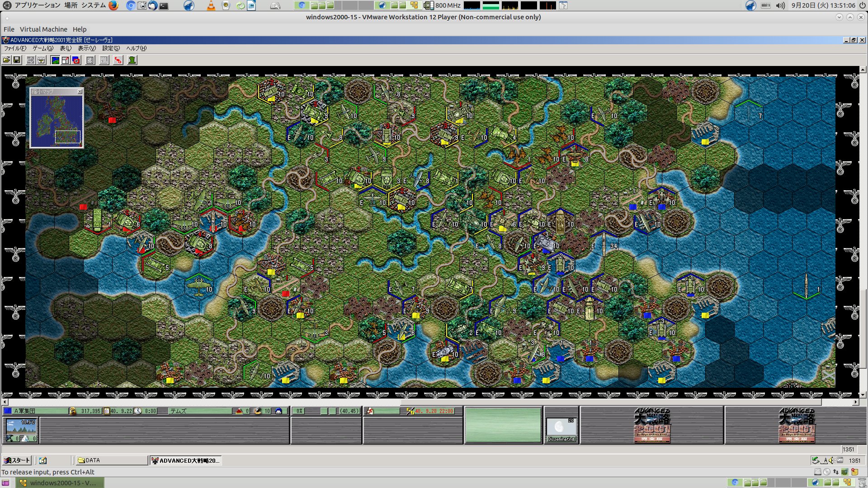Open the VMware Help menu
This screenshot has height=488, width=868.
pos(80,29)
